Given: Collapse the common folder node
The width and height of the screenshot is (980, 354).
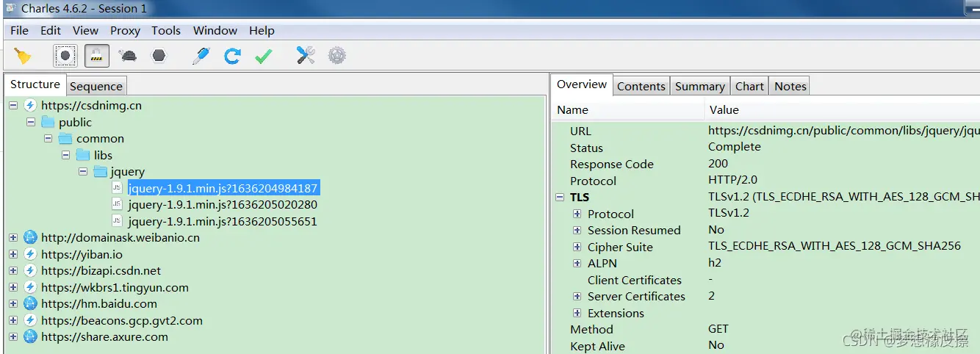Looking at the screenshot, I should point(48,138).
